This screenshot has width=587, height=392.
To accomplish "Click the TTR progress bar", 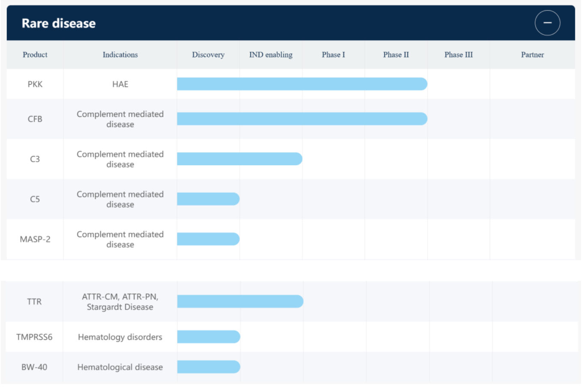I will [x=240, y=302].
